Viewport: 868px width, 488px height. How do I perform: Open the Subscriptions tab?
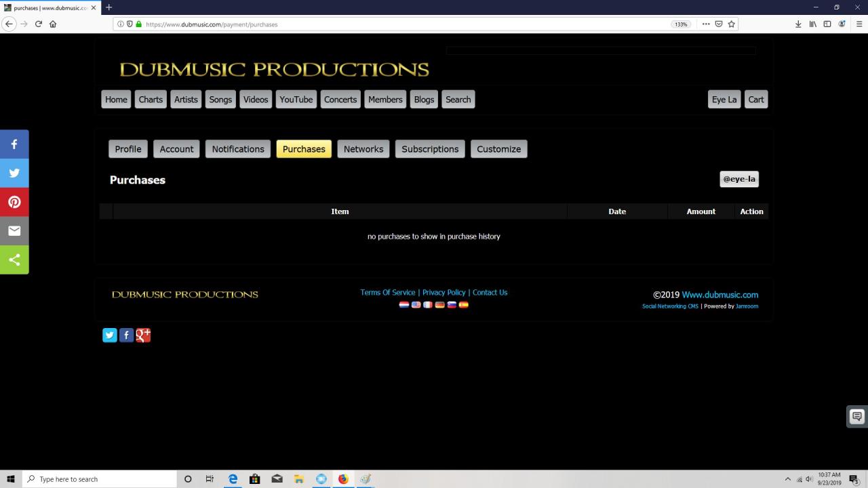430,149
